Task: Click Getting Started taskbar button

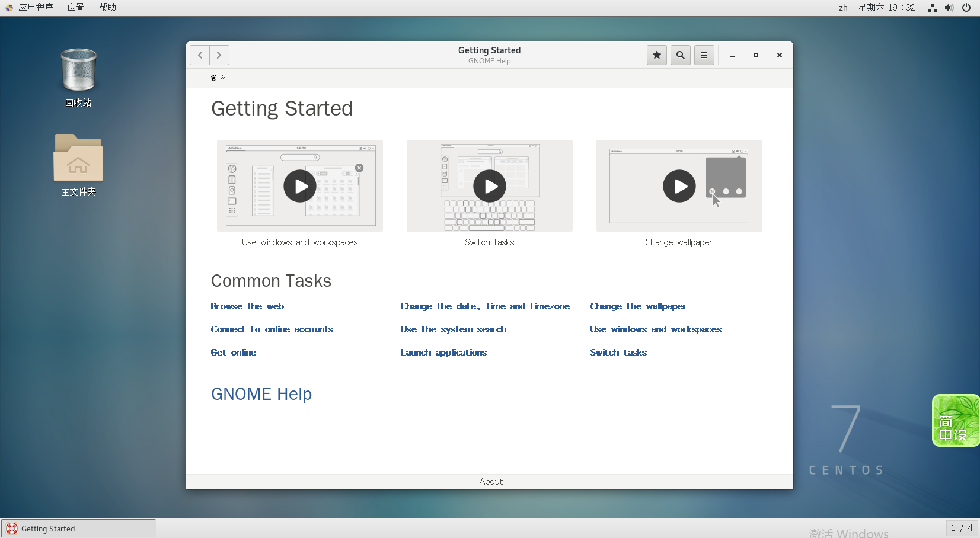Action: tap(78, 529)
